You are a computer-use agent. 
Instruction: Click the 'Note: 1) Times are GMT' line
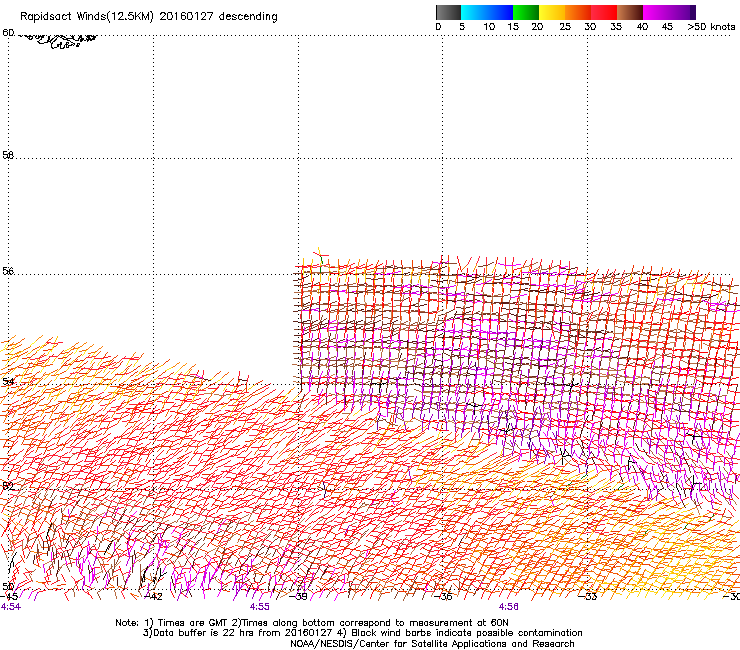(x=311, y=623)
